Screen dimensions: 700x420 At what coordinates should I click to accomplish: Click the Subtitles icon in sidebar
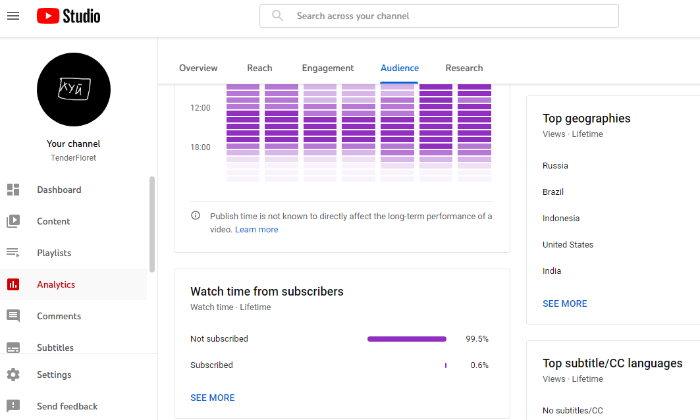coord(13,347)
